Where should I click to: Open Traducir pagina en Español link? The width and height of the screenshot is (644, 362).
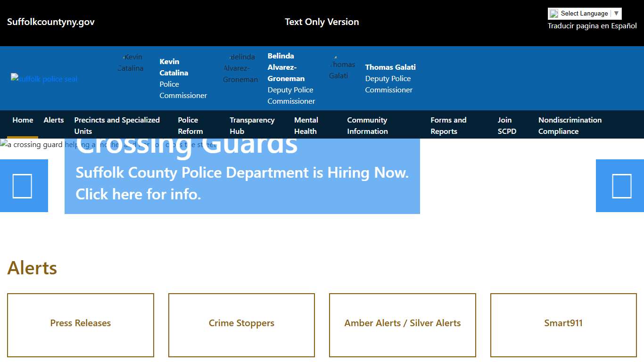tap(592, 26)
